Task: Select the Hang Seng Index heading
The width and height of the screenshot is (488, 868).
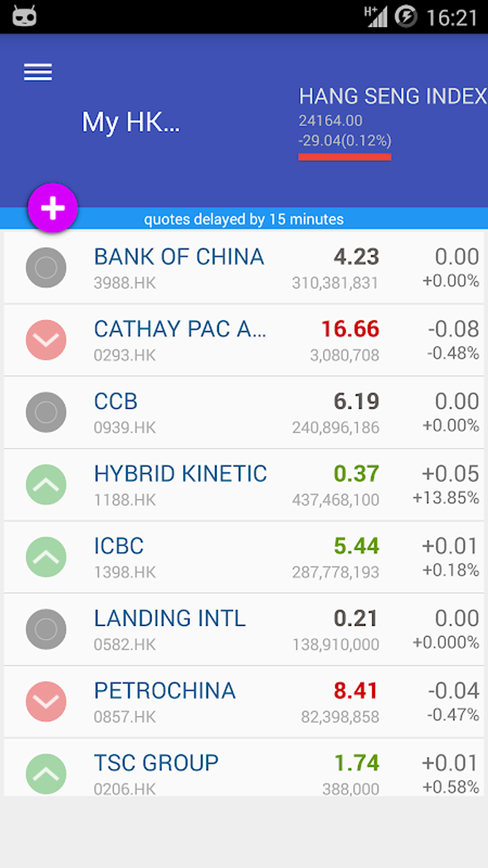Action: point(392,96)
